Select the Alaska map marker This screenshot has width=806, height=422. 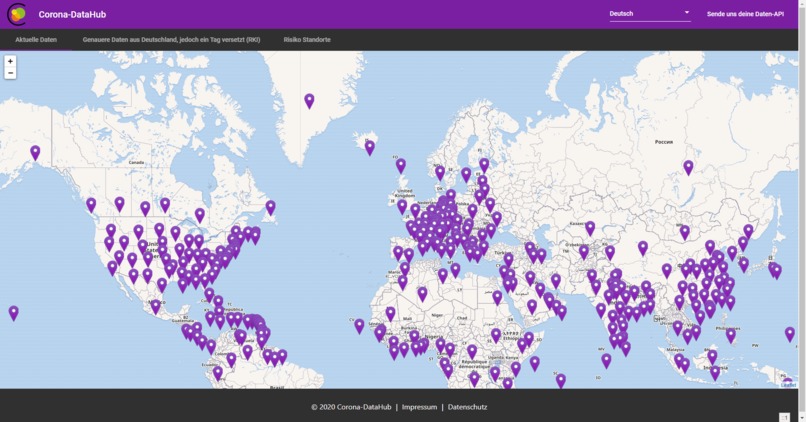point(35,153)
